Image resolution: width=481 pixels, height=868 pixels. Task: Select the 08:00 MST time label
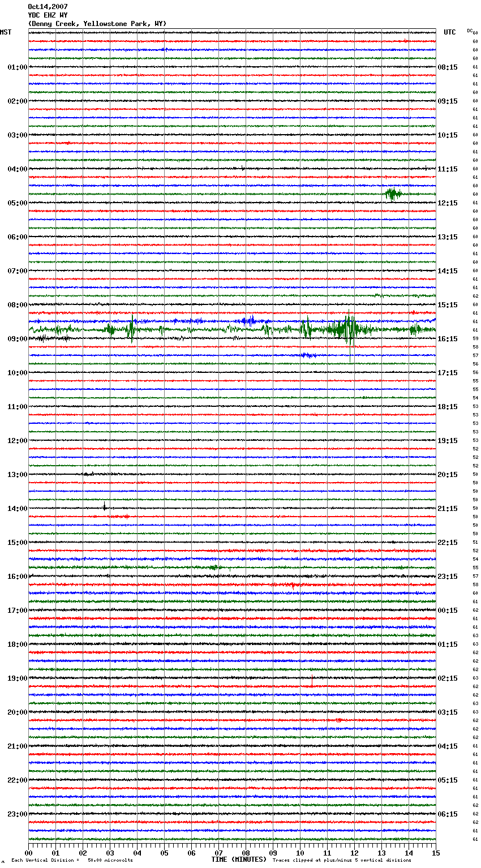pyautogui.click(x=18, y=305)
